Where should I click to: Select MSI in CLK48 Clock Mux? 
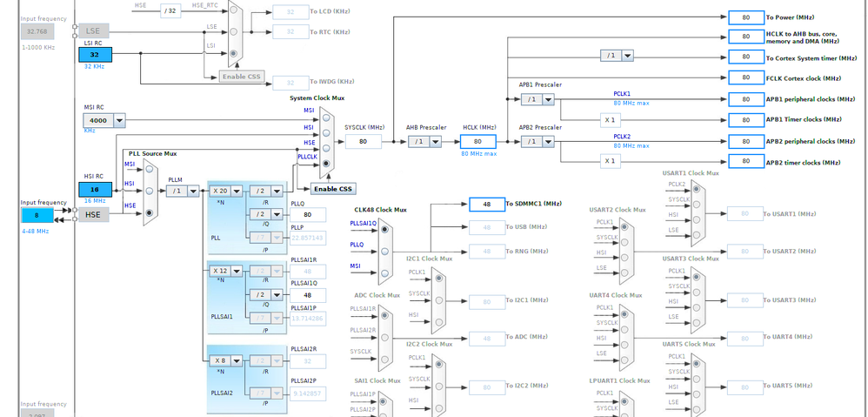[384, 273]
